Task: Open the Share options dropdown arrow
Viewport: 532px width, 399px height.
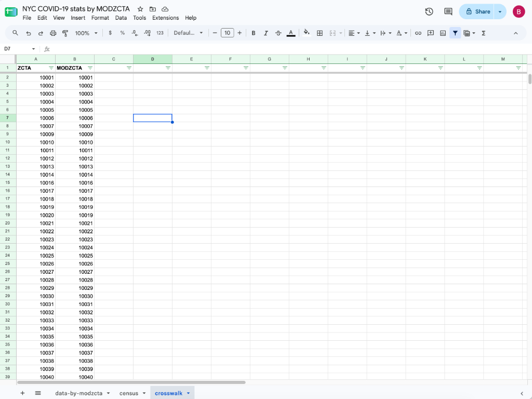Action: pyautogui.click(x=500, y=11)
